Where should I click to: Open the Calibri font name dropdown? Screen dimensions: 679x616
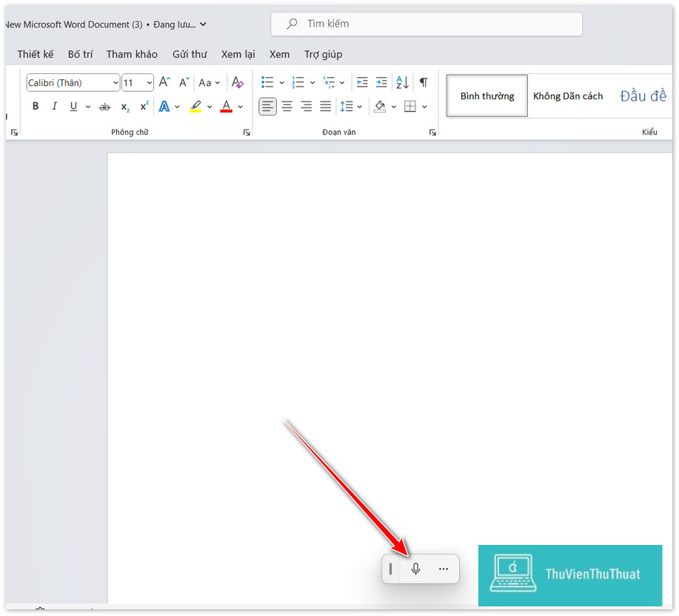tap(116, 83)
